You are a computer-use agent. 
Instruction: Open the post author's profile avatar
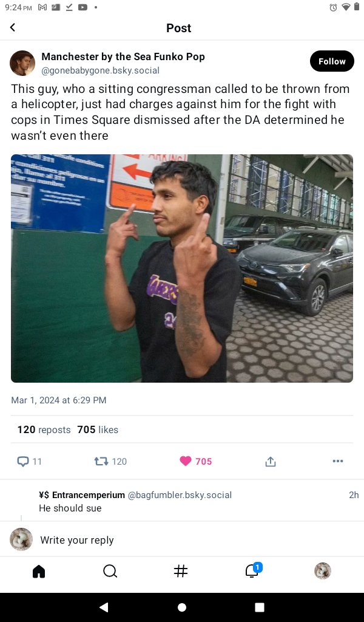coord(22,63)
